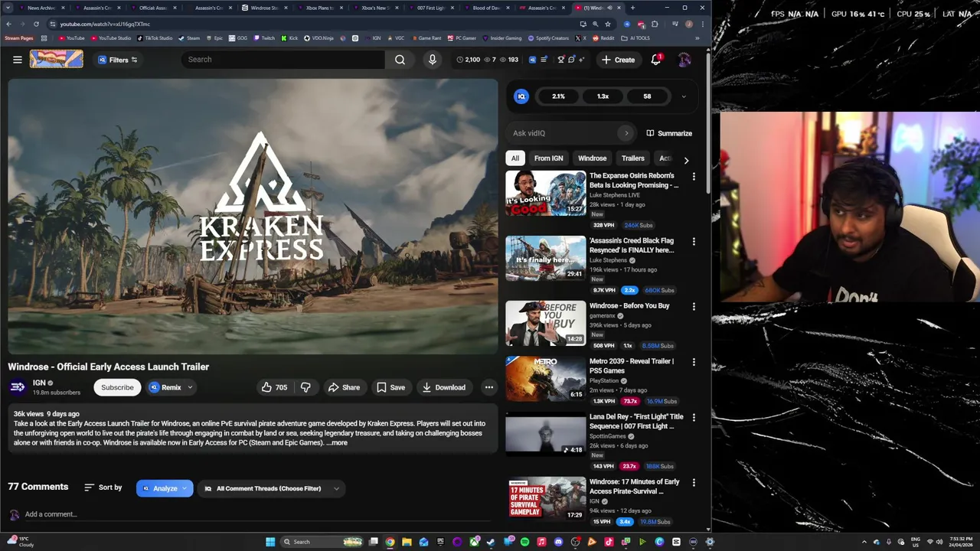This screenshot has height=551, width=980.
Task: Submit the Ask vidIQ question arrow
Action: (626, 133)
